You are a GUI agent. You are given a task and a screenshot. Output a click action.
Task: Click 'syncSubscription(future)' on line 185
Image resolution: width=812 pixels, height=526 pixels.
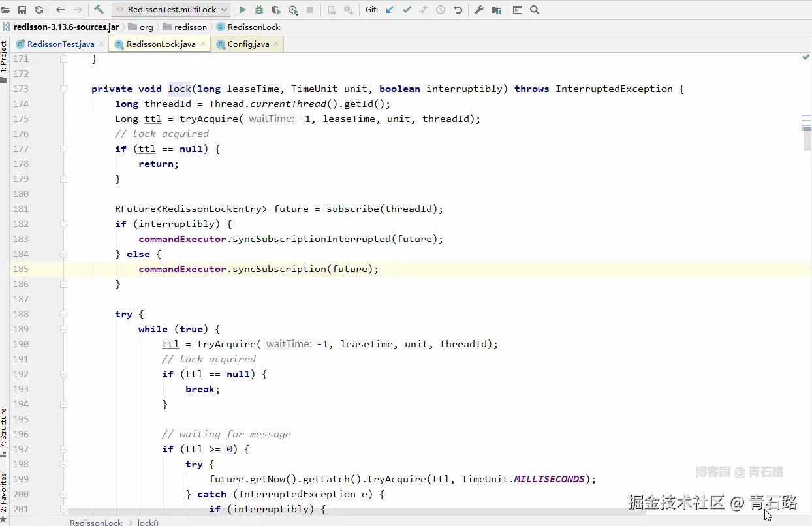(302, 269)
